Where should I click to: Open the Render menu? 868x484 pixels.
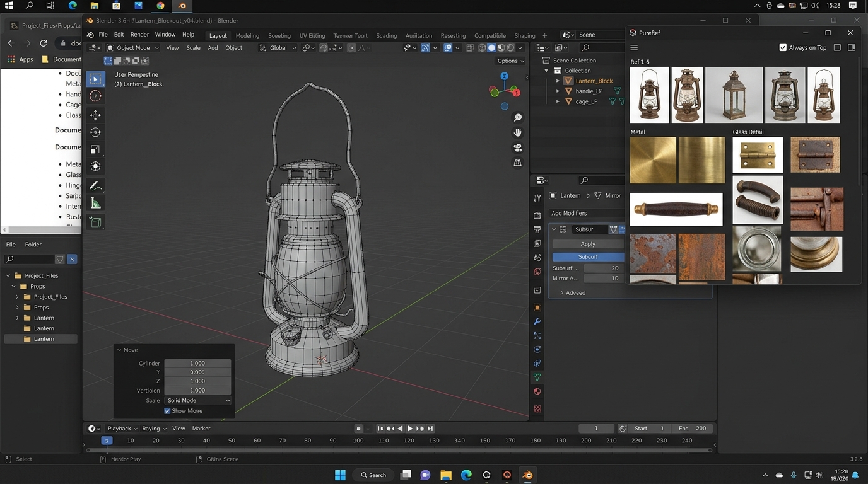point(139,35)
